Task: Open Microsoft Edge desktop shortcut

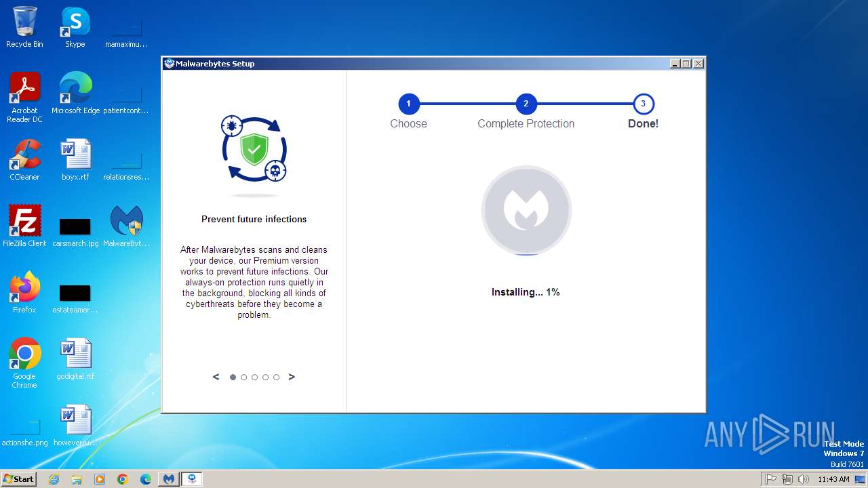Action: coord(75,94)
